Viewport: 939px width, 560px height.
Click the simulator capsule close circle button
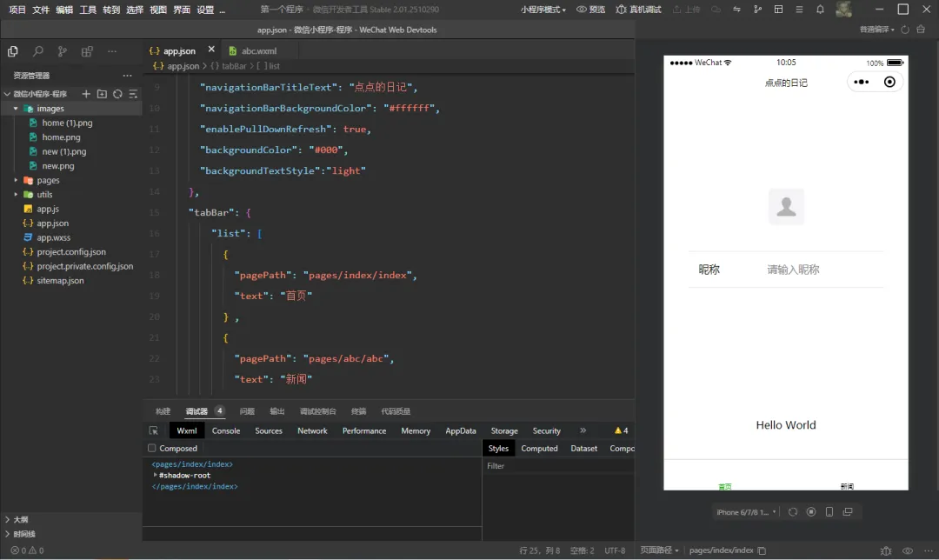click(x=890, y=82)
